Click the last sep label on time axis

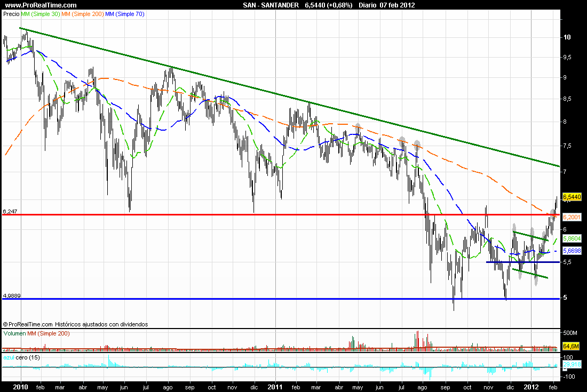[x=445, y=388]
